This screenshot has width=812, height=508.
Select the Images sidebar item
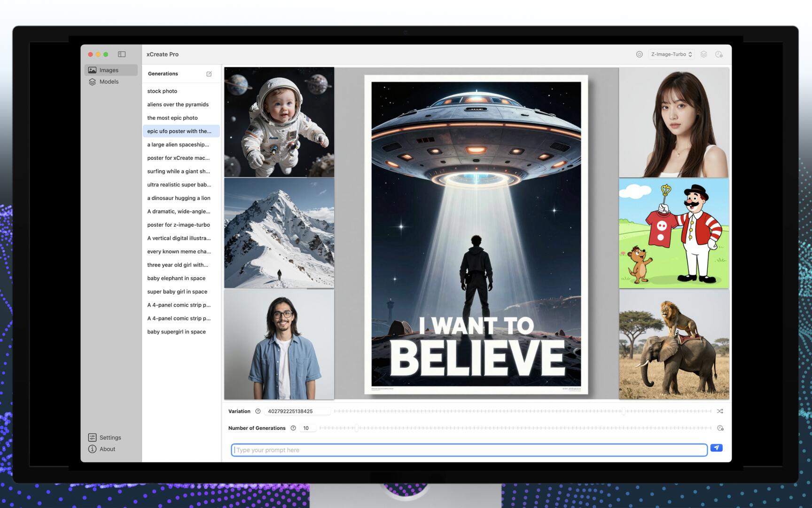(109, 70)
